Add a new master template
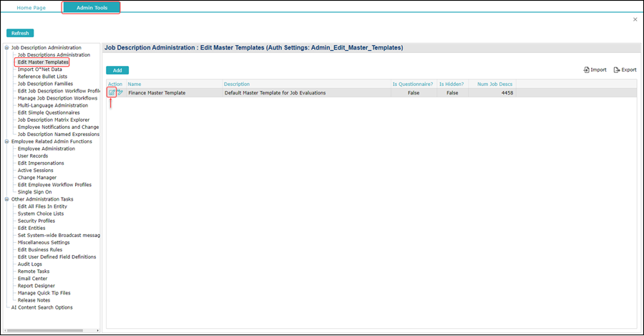The width and height of the screenshot is (644, 336). coord(117,70)
